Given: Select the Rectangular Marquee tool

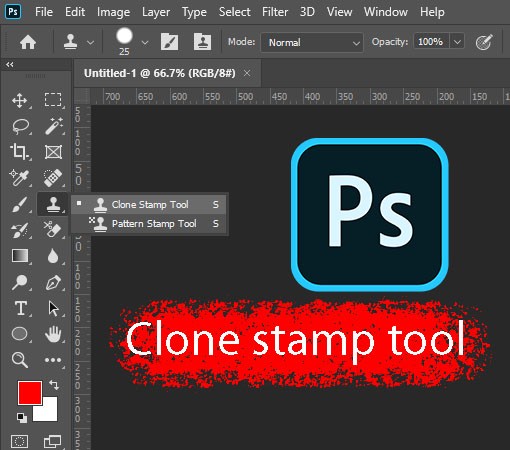Looking at the screenshot, I should pos(53,99).
